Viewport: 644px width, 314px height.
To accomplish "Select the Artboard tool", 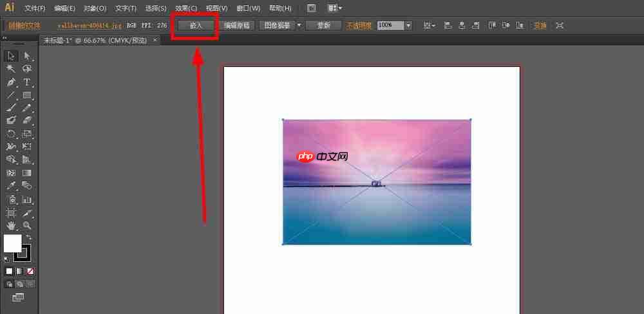I will point(11,212).
